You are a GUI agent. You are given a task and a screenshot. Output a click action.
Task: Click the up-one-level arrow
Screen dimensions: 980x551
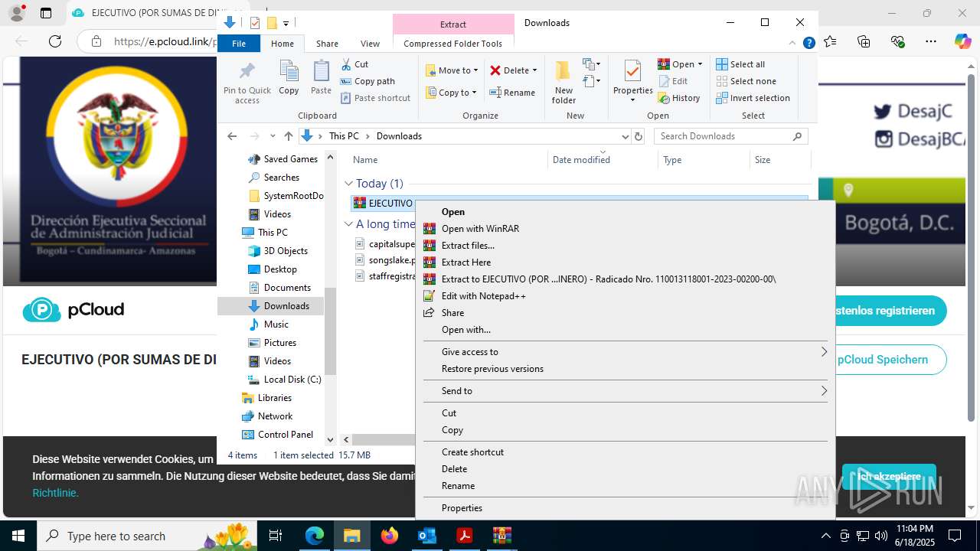coord(288,136)
